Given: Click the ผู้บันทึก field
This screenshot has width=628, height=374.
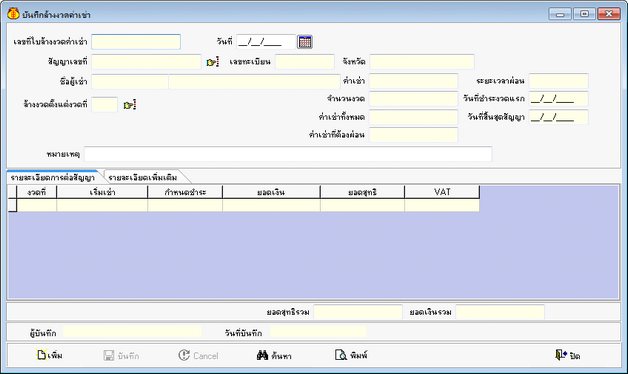Looking at the screenshot, I should (132, 332).
